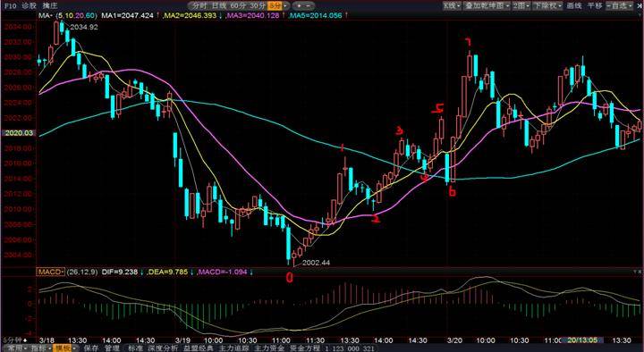Switch to the 日线 daily chart
Image resolution: width=644 pixels, height=352 pixels.
(x=219, y=5)
